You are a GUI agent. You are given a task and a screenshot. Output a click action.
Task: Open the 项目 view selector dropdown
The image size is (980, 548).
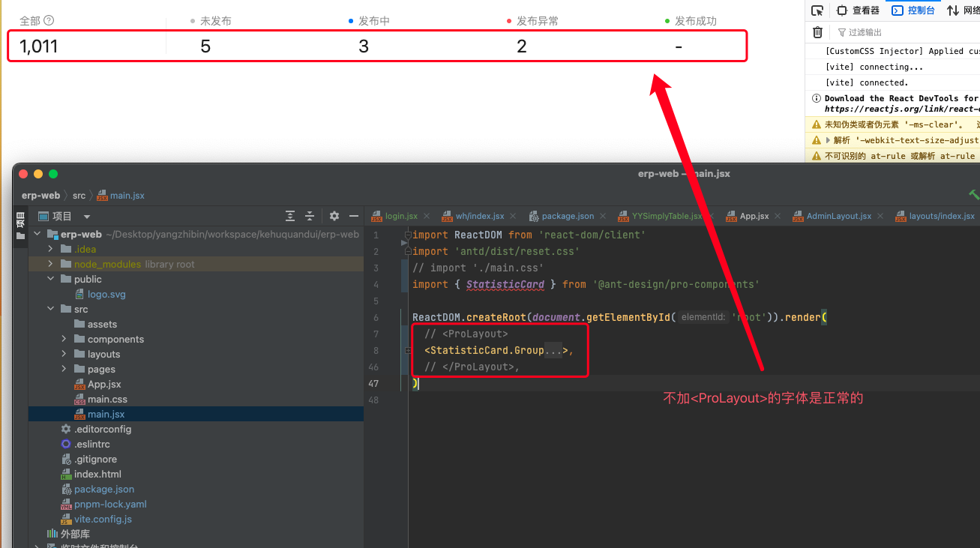point(85,216)
